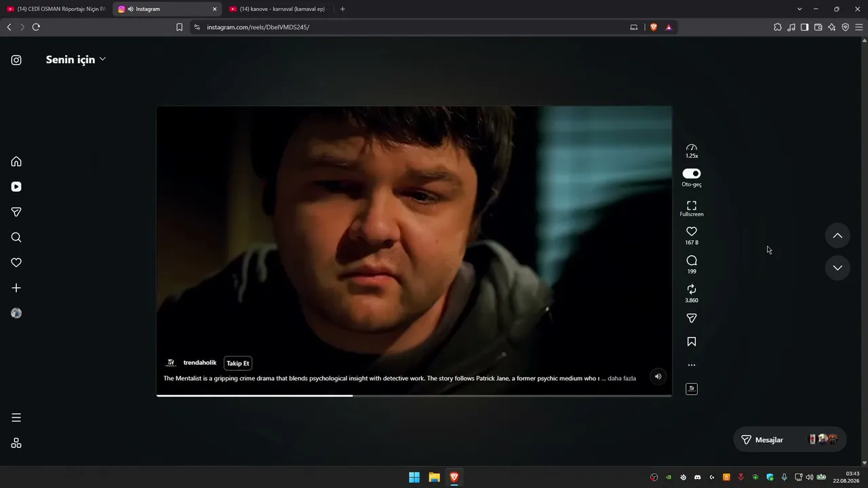Toggle the browser sidebar panel

[x=804, y=27]
